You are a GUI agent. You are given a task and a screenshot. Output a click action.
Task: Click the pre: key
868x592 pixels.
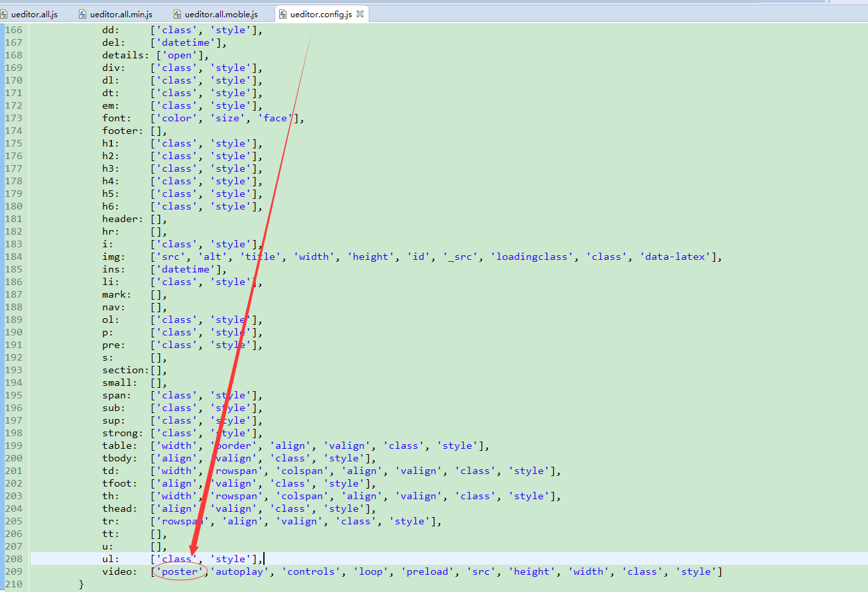(x=114, y=345)
